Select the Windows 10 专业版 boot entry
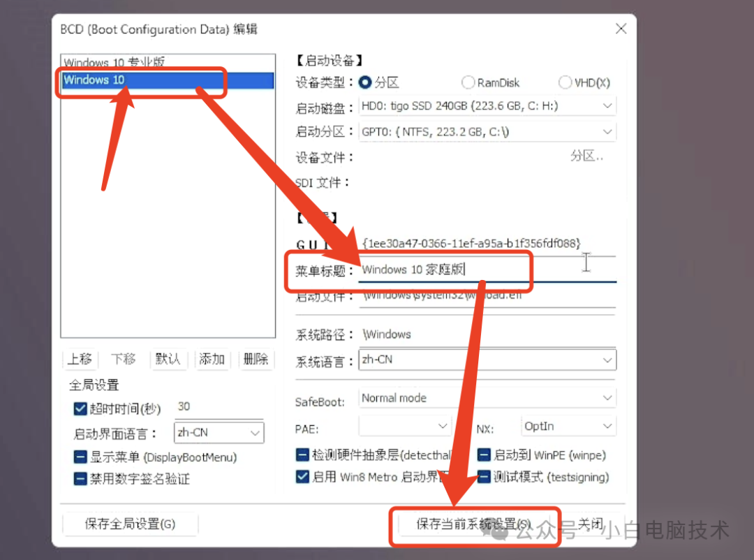 (x=112, y=63)
